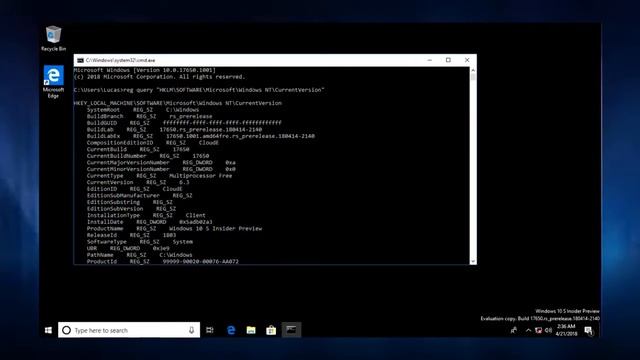The width and height of the screenshot is (640, 360).
Task: Open File Explorer from the taskbar
Action: click(251, 330)
